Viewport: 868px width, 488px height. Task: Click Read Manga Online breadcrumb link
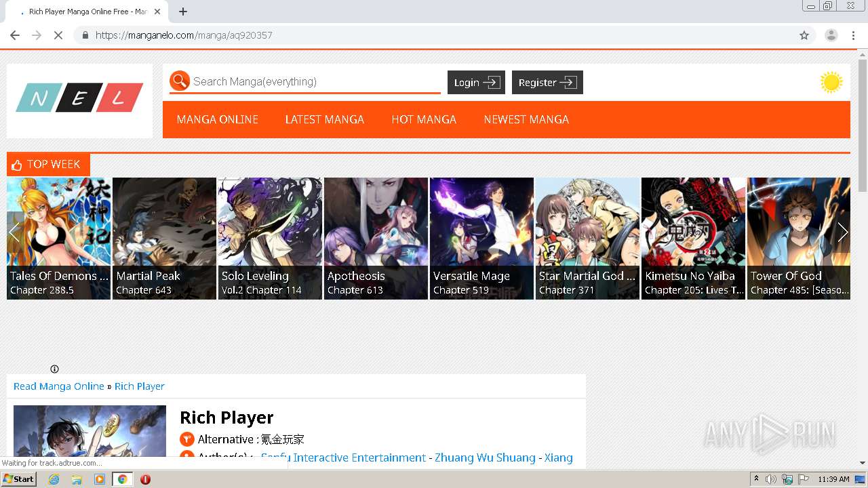[59, 386]
